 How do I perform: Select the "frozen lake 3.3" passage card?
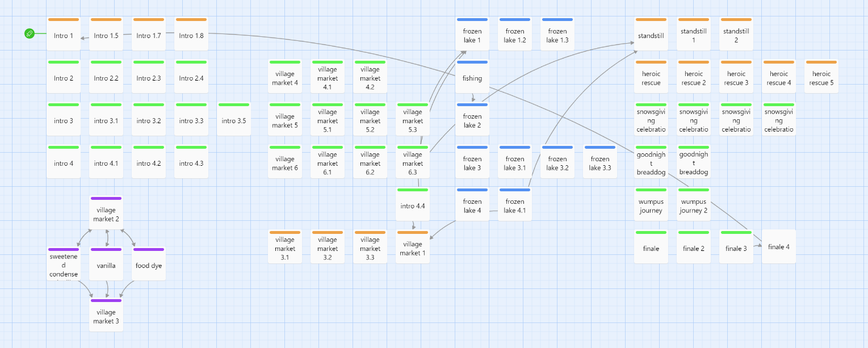pyautogui.click(x=600, y=162)
